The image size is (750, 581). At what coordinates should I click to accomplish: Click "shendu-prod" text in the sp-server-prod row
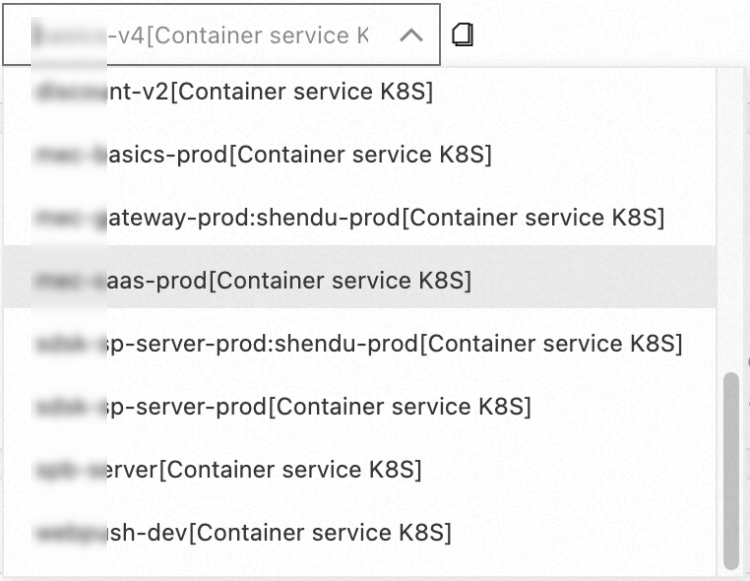363,344
